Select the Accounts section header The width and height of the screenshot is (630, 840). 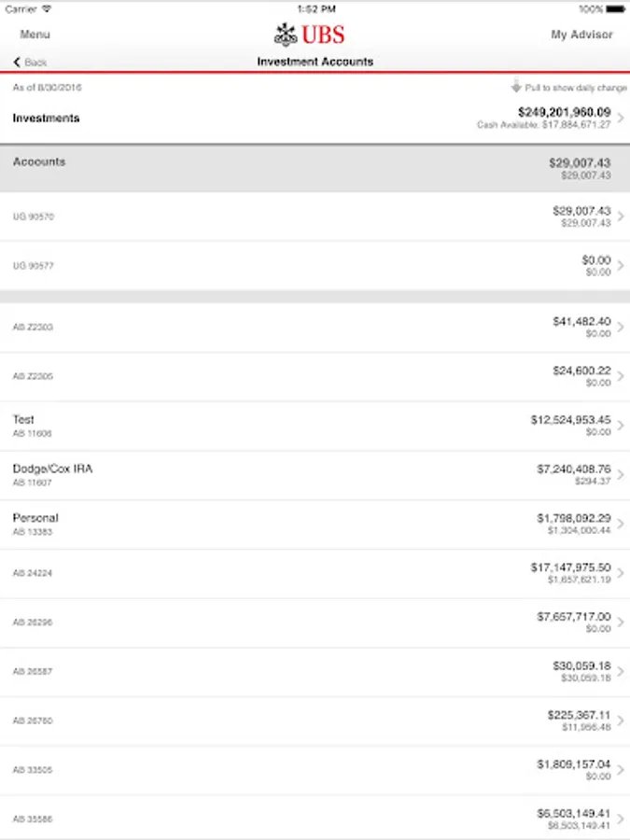315,168
